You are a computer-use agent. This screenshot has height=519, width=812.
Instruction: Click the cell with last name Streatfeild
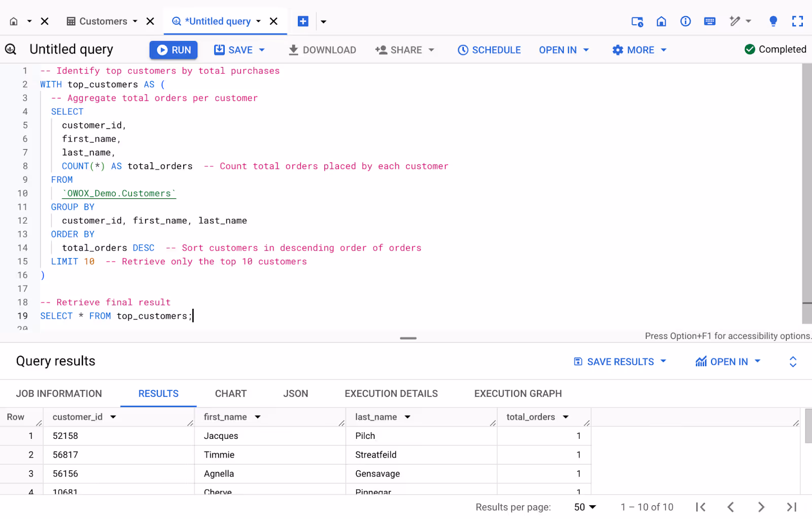pos(421,455)
